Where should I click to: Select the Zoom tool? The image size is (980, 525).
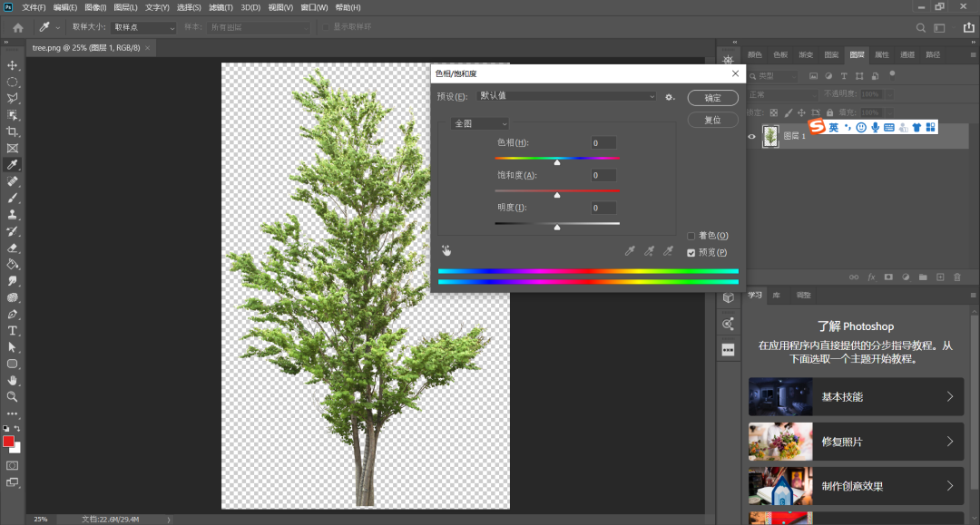[x=12, y=396]
